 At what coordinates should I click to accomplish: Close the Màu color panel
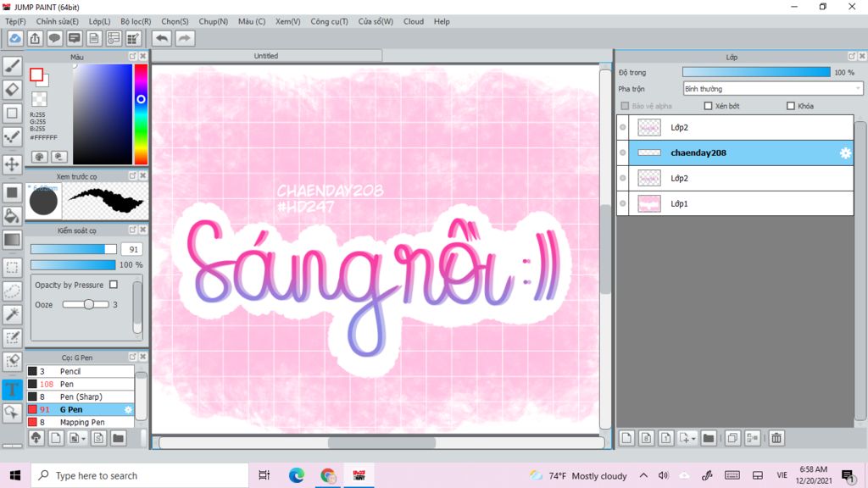click(142, 57)
